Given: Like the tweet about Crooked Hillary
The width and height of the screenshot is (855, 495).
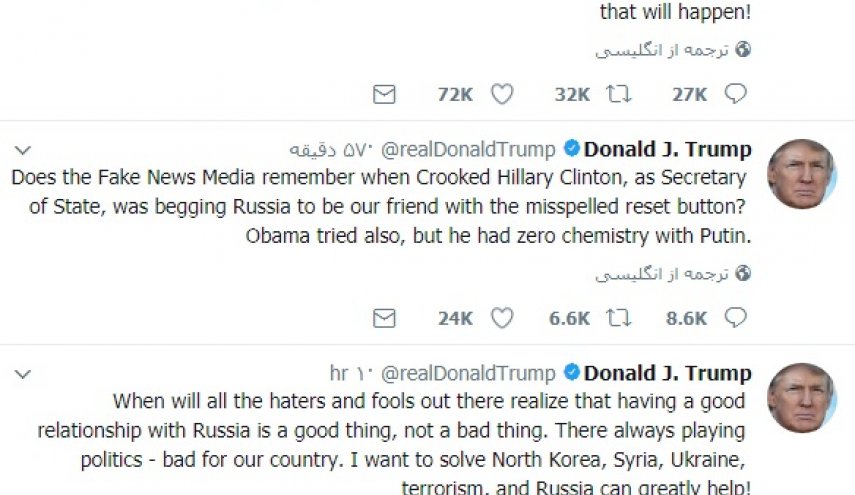Looking at the screenshot, I should 502,319.
